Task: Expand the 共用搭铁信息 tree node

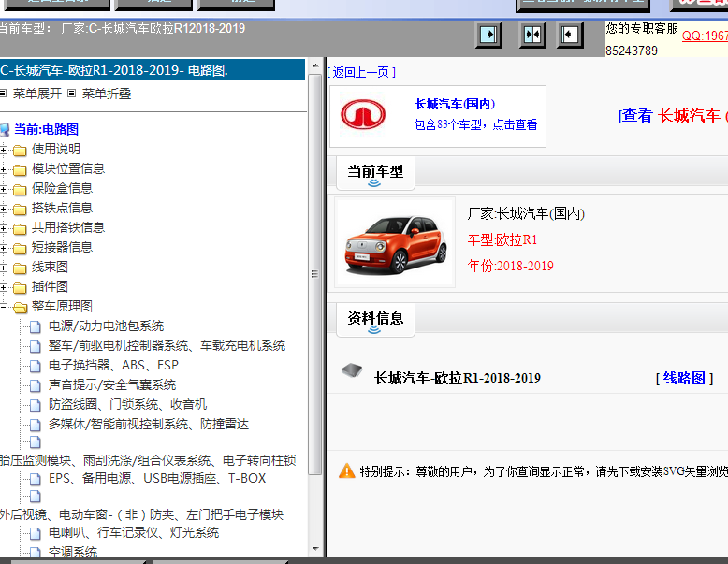Action: tap(3, 228)
